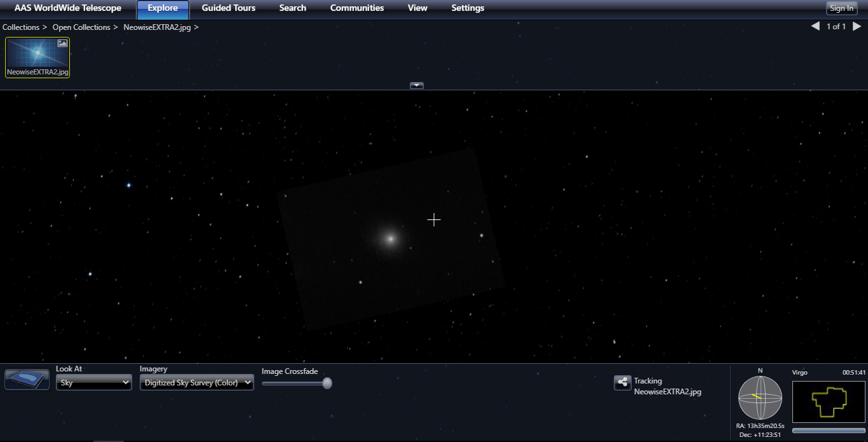
Task: Go to Open Collections breadcrumb
Action: pyautogui.click(x=81, y=27)
